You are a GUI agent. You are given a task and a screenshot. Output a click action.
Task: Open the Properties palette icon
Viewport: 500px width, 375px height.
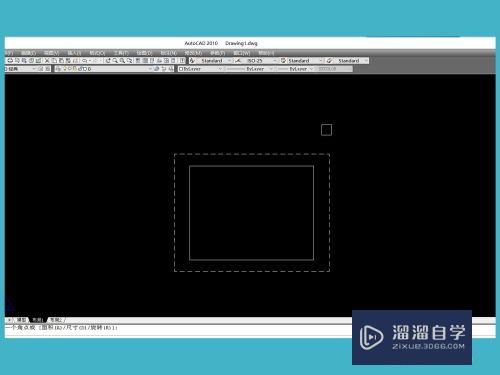[138, 61]
